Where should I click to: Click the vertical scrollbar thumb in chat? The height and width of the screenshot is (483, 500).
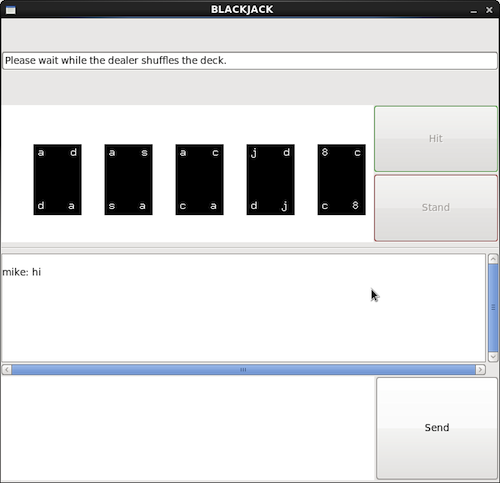[493, 308]
